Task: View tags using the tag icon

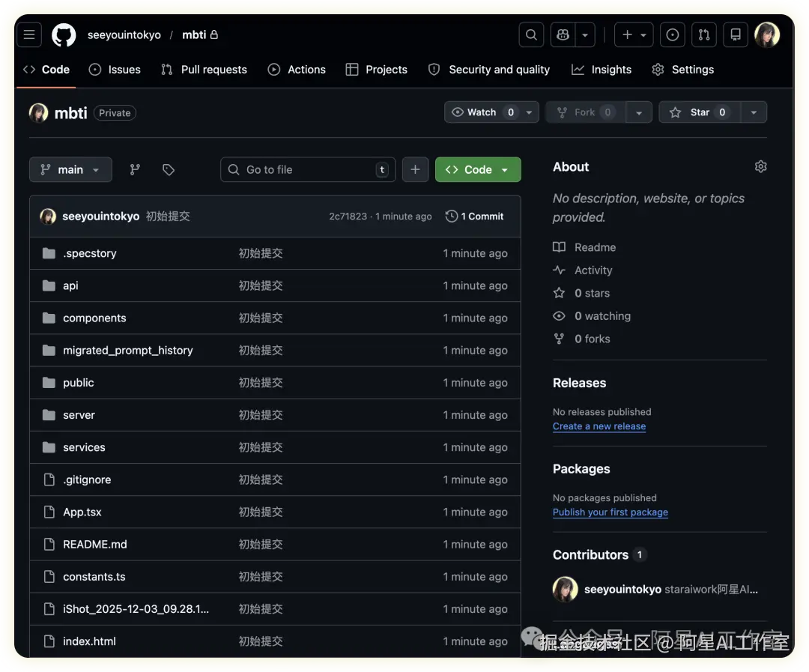Action: pyautogui.click(x=169, y=170)
